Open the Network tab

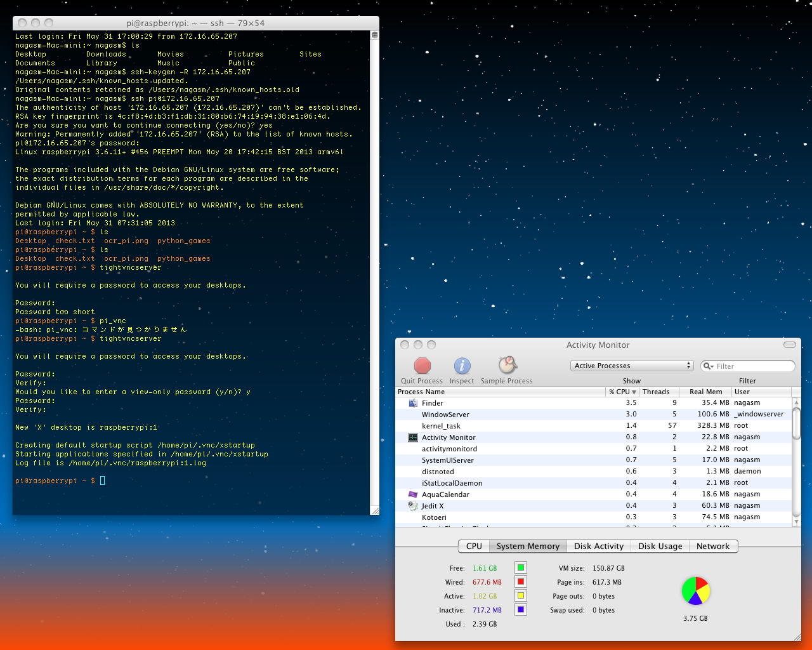point(713,547)
